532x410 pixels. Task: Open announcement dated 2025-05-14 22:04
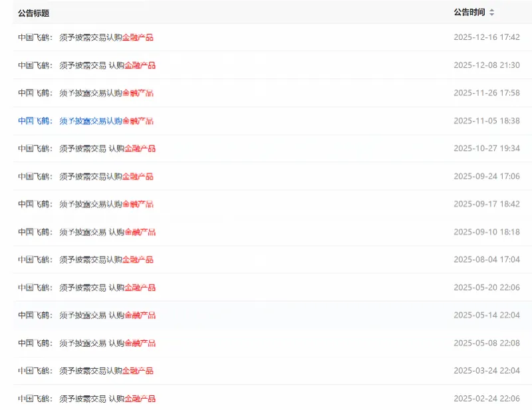87,316
